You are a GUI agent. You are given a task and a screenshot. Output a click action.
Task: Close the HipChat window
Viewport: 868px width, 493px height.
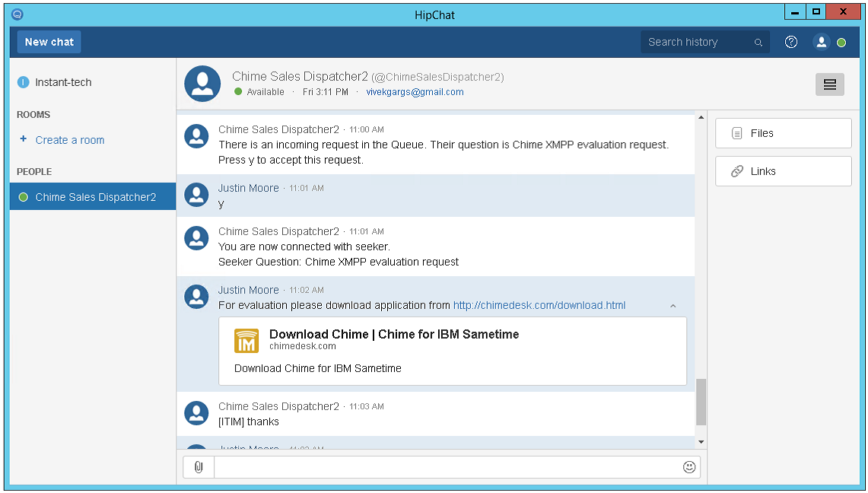tap(843, 11)
